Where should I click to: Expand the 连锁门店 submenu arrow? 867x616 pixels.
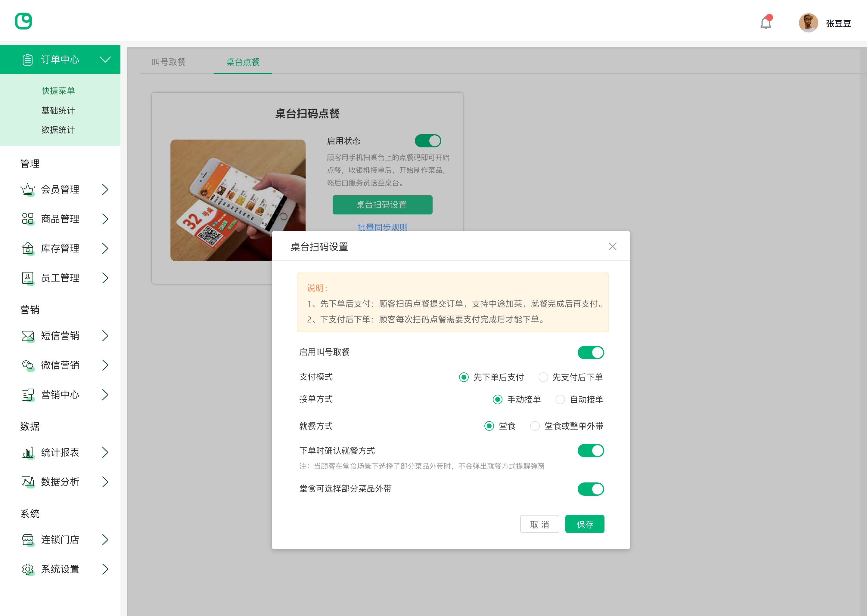pyautogui.click(x=106, y=539)
